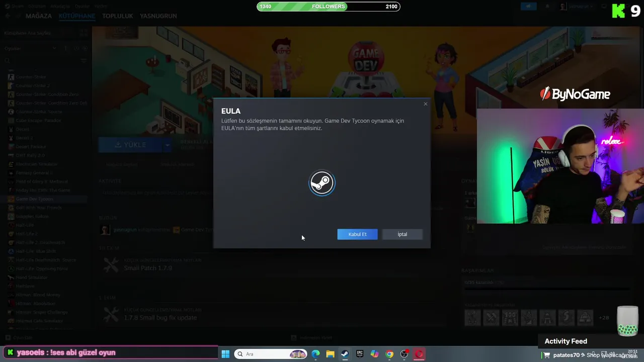
Task: Open the MAĞAZA tab
Action: [x=39, y=16]
